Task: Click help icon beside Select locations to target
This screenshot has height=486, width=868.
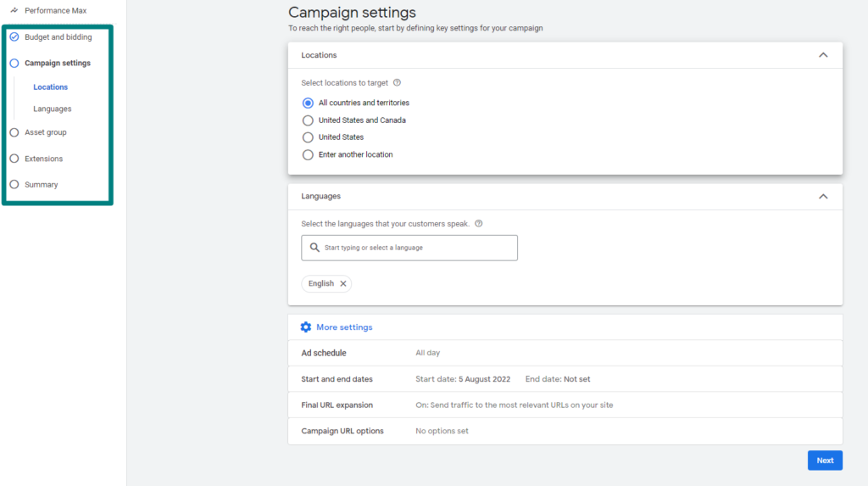Action: click(x=397, y=82)
